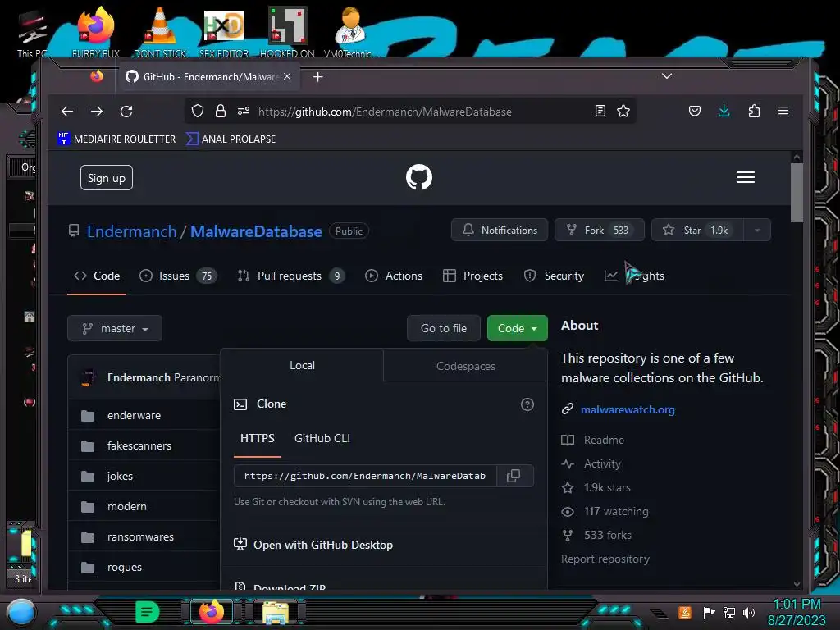The height and width of the screenshot is (630, 840).
Task: Choose GitHub CLI clone method
Action: pos(322,438)
